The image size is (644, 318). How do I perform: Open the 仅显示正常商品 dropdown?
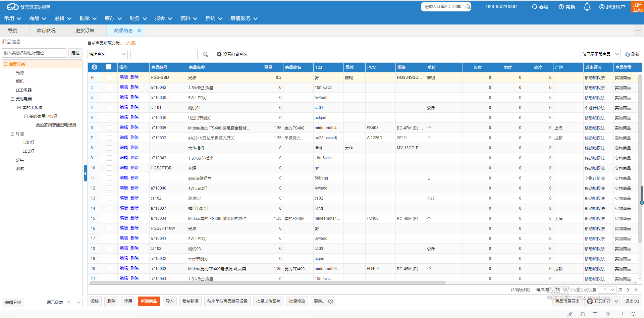point(601,54)
